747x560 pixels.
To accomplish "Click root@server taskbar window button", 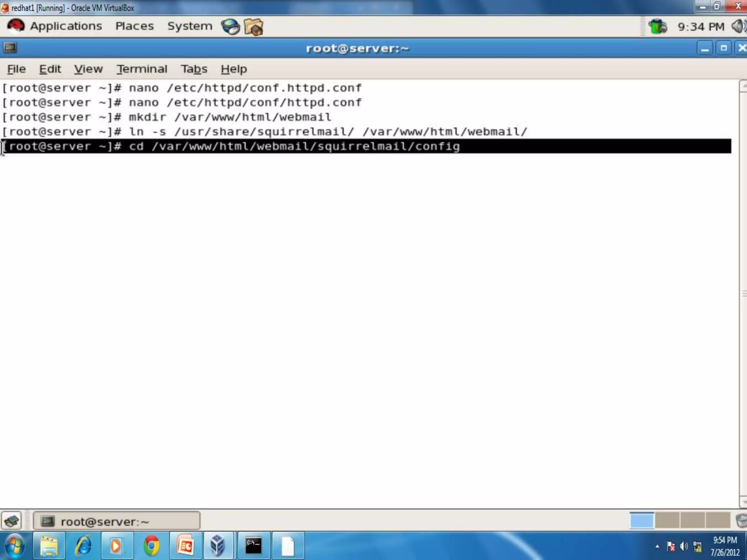I will [x=117, y=521].
